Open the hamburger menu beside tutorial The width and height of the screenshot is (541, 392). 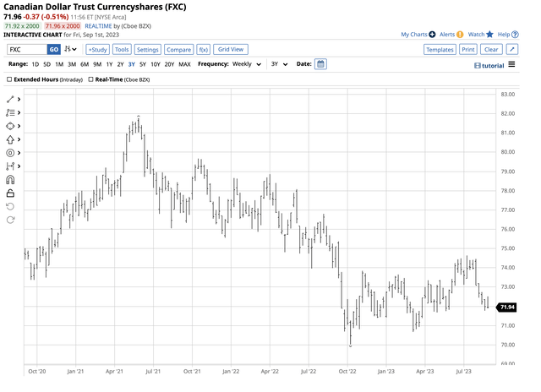511,64
